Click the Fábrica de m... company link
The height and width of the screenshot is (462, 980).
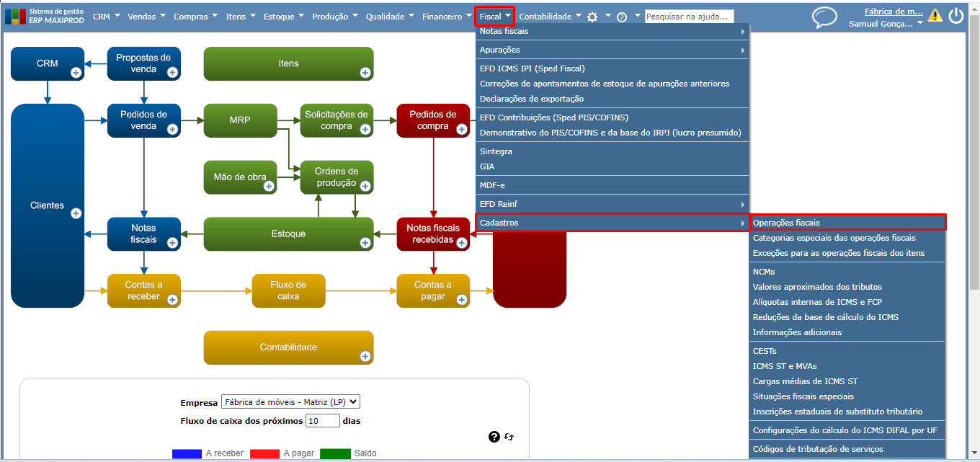coord(894,12)
